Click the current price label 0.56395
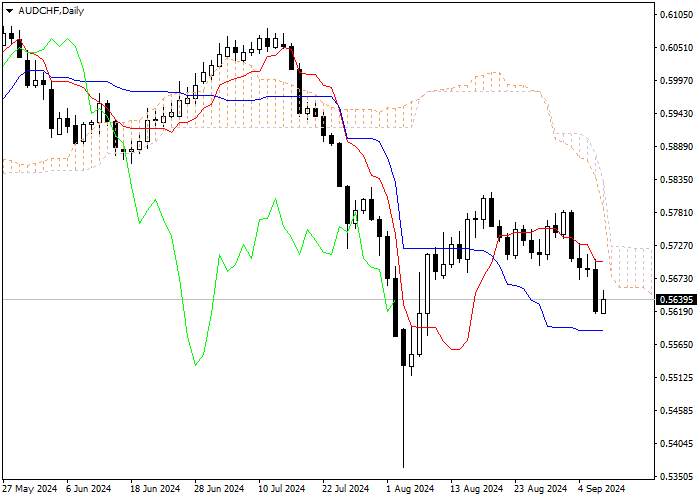Viewport: 700px width, 500px height. coord(677,299)
